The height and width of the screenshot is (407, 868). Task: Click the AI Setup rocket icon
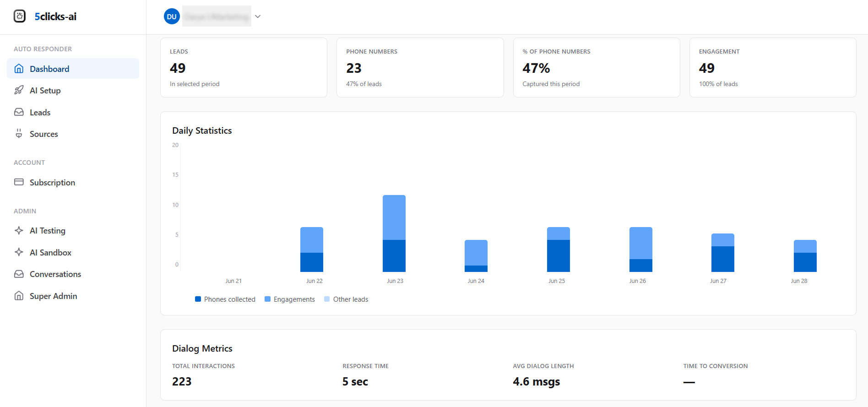[x=19, y=90]
